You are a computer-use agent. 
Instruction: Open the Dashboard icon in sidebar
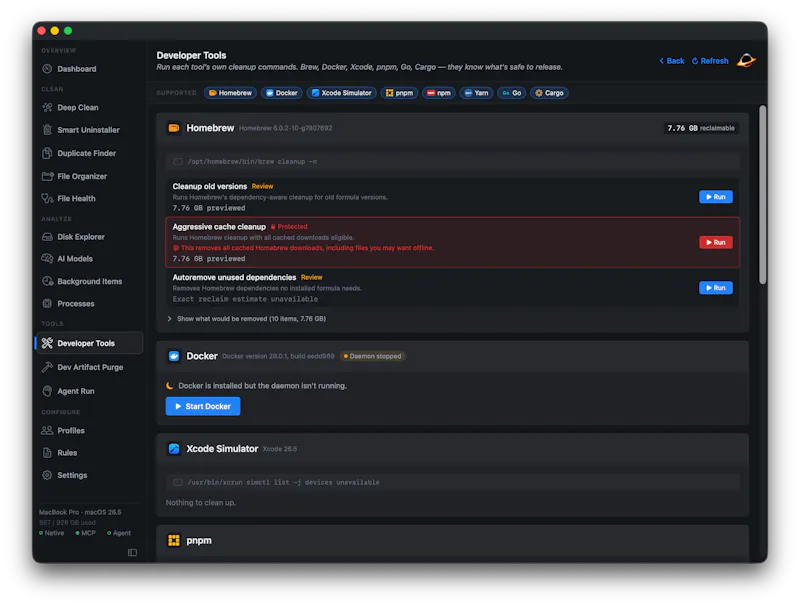tap(47, 69)
